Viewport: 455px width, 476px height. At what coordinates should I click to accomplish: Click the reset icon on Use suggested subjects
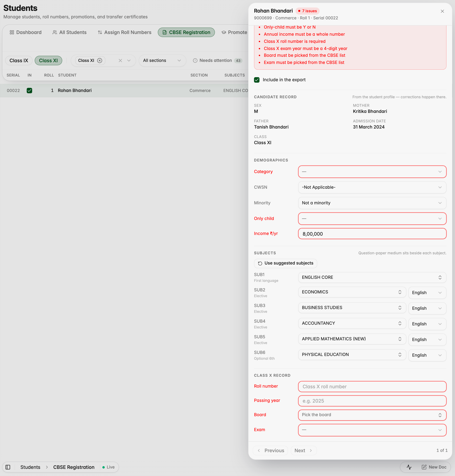pos(260,263)
